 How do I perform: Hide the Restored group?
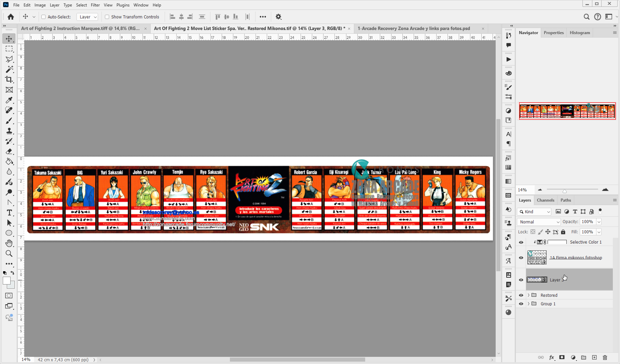[521, 295]
